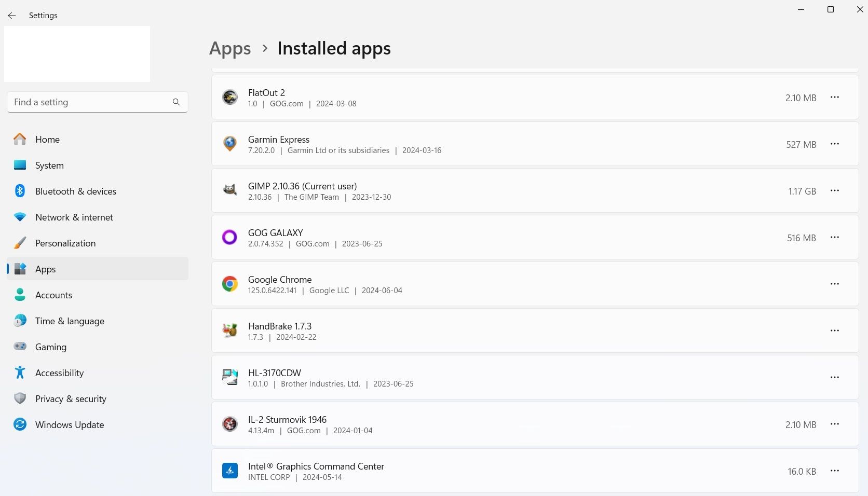This screenshot has height=496, width=868.
Task: Click the IL-2 Sturmovik 1946 icon
Action: click(x=230, y=424)
